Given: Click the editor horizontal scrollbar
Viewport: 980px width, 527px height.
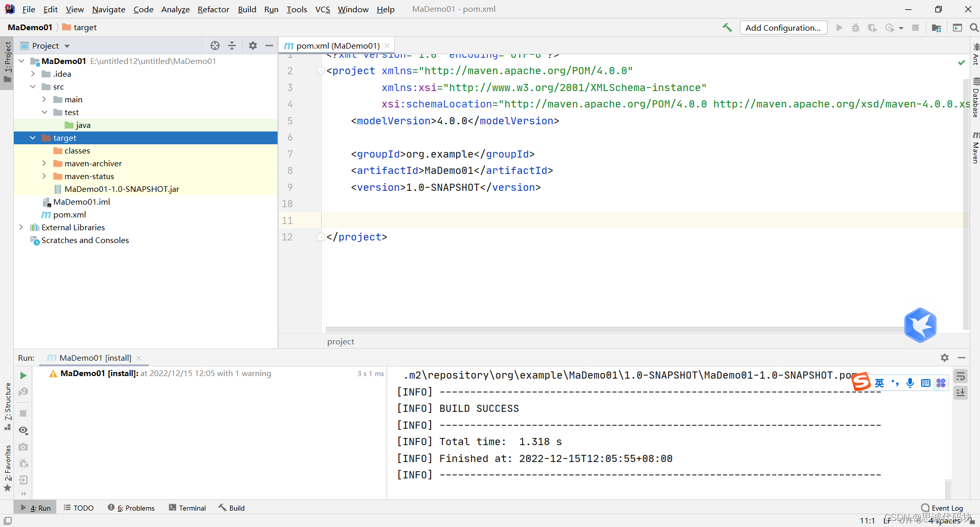Looking at the screenshot, I should pyautogui.click(x=614, y=330).
